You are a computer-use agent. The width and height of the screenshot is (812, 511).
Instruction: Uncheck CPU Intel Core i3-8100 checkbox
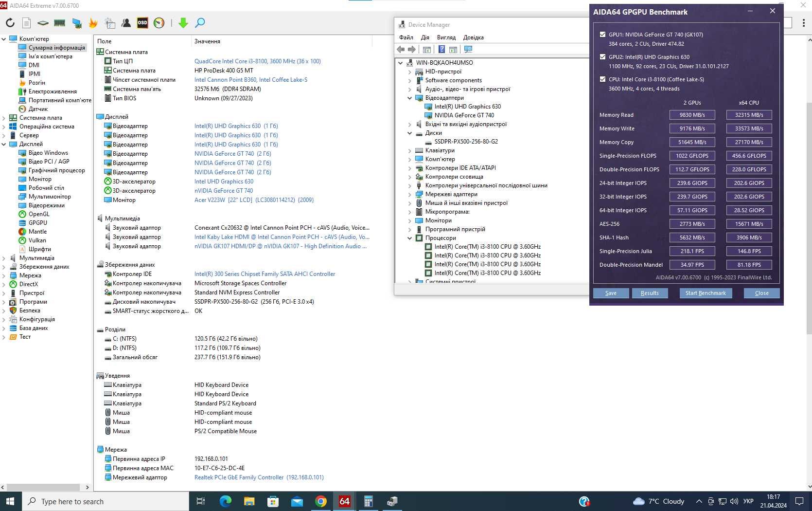coord(602,79)
